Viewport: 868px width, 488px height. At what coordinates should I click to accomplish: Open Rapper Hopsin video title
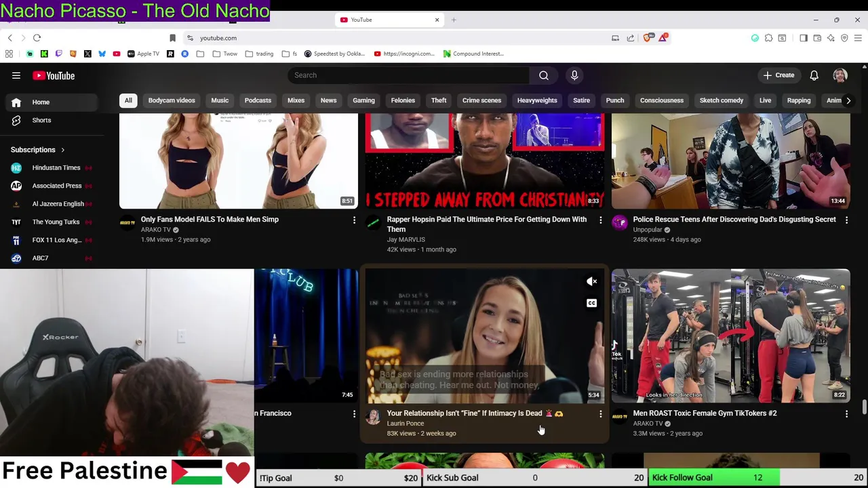[486, 224]
